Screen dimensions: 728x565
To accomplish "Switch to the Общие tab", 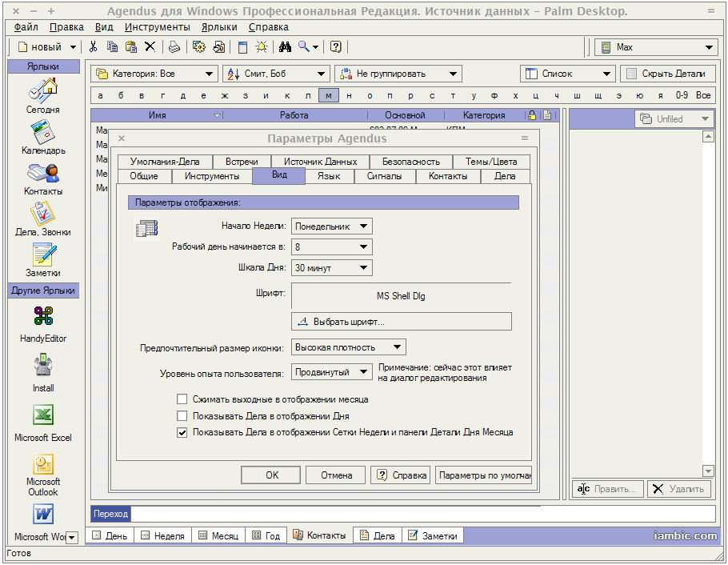I will (x=144, y=176).
